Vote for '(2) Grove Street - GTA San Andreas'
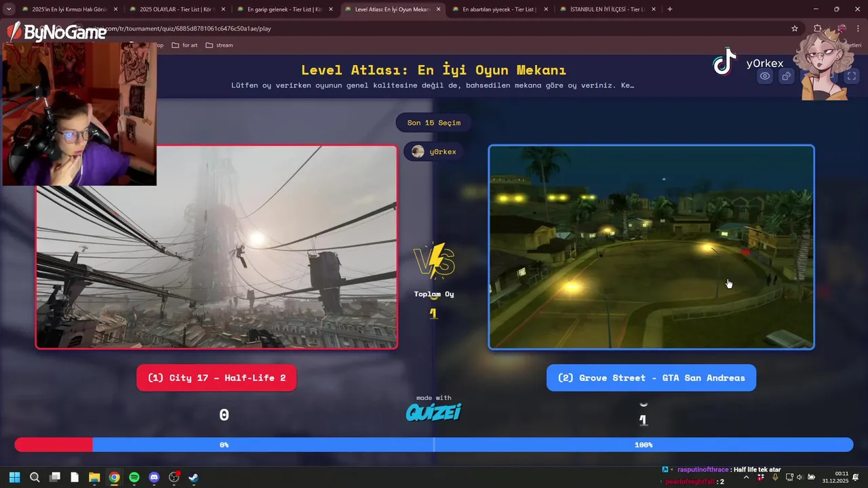868x488 pixels. 651,378
